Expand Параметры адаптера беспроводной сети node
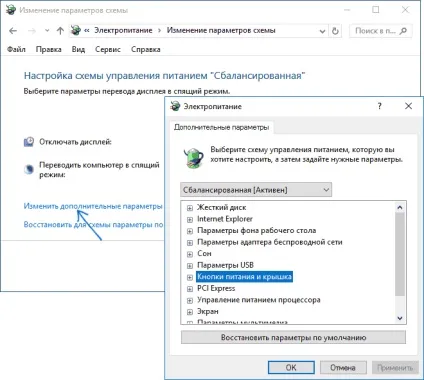 pyautogui.click(x=190, y=243)
